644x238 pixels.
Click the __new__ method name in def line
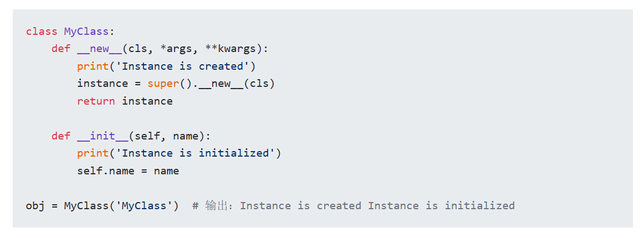pyautogui.click(x=99, y=49)
